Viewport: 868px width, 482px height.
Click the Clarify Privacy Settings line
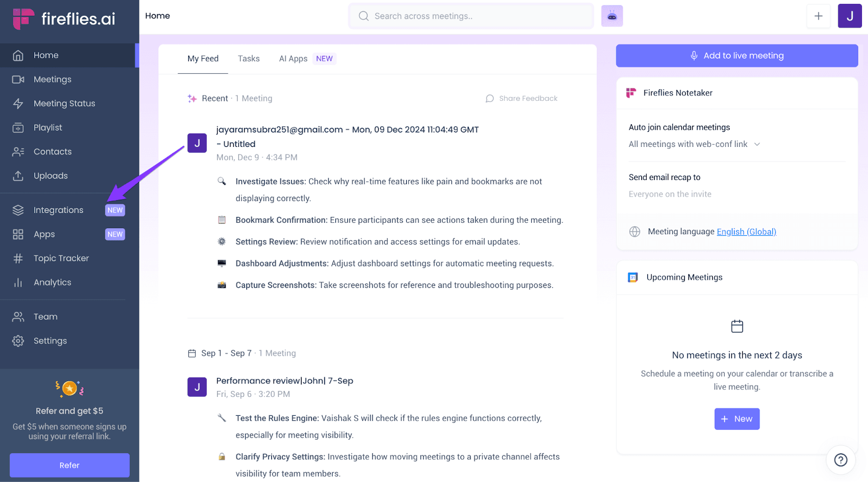pos(398,465)
